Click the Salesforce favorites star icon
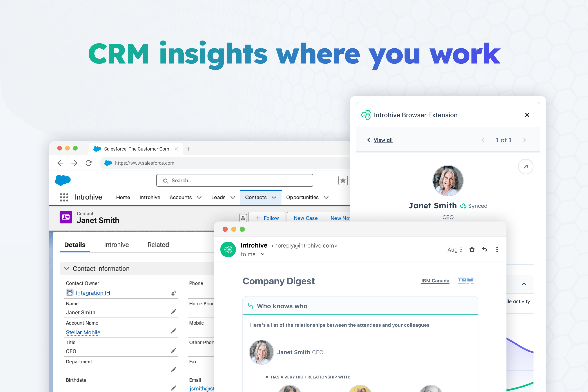Image resolution: width=588 pixels, height=392 pixels. point(343,180)
